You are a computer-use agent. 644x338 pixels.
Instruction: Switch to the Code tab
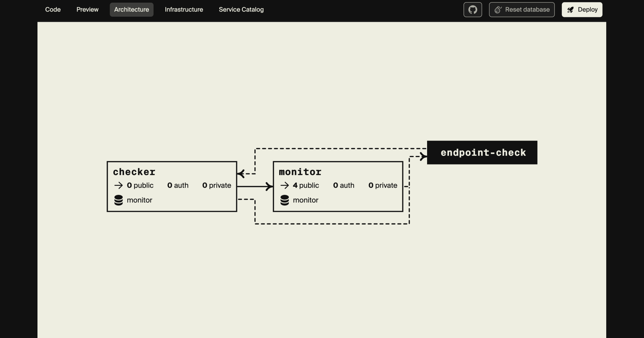(53, 10)
